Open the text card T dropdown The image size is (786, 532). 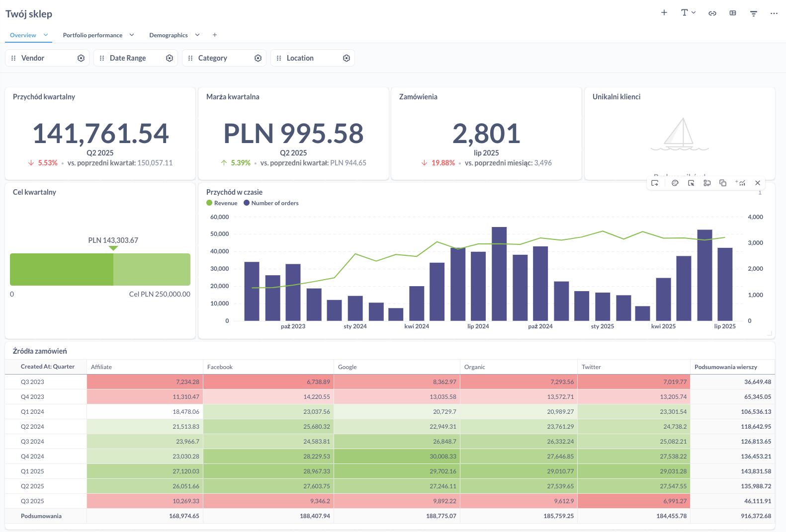pos(688,13)
